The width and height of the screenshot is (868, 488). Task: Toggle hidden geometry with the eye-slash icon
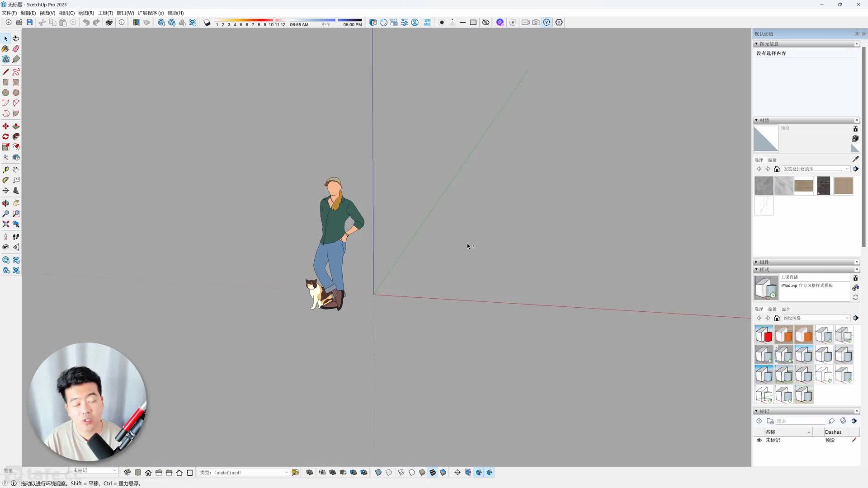pyautogui.click(x=486, y=22)
